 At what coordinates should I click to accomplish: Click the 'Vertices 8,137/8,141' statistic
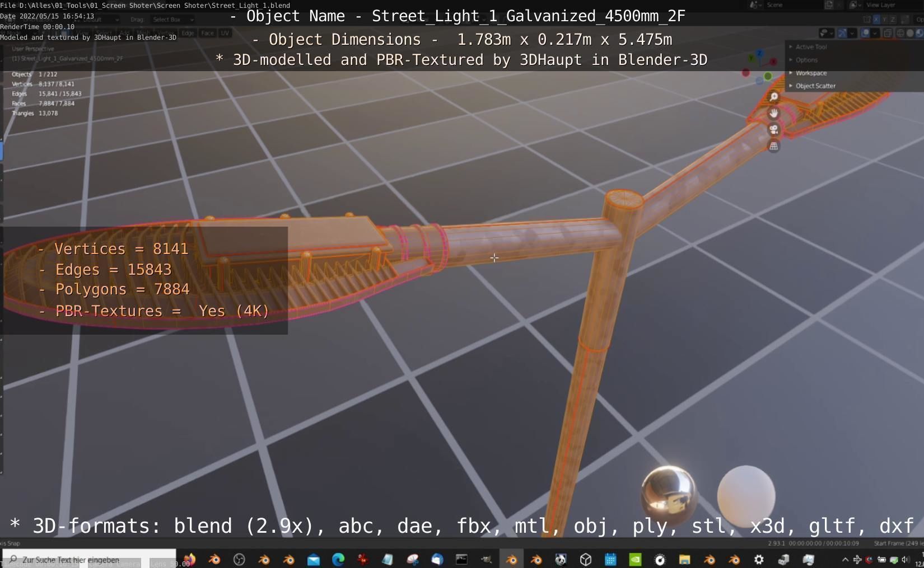[43, 84]
